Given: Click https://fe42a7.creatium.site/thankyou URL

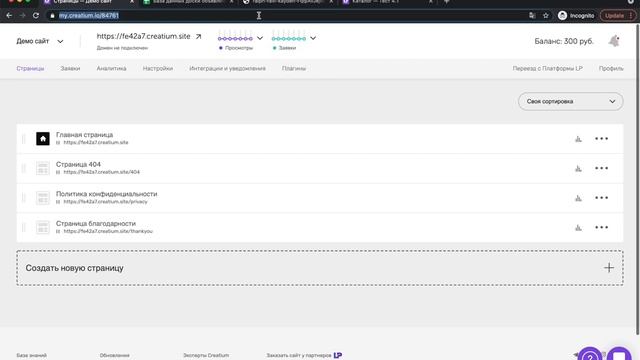Looking at the screenshot, I should tap(108, 231).
